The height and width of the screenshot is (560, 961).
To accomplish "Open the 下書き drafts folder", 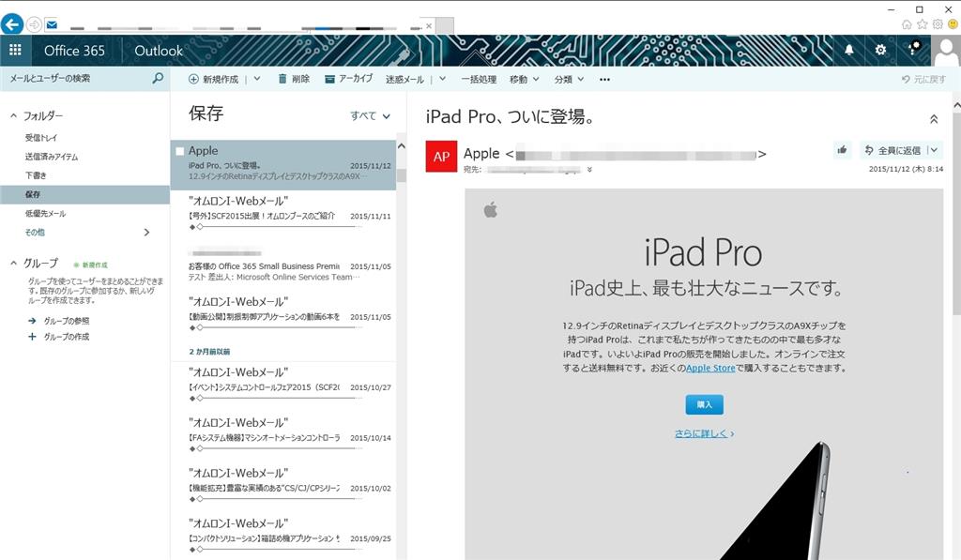I will pos(36,175).
